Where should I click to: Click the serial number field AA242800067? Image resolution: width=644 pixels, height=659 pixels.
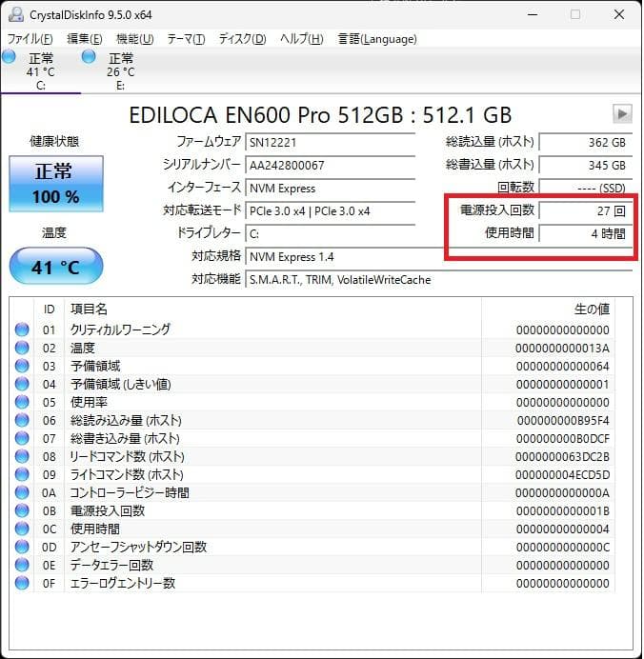(x=331, y=165)
